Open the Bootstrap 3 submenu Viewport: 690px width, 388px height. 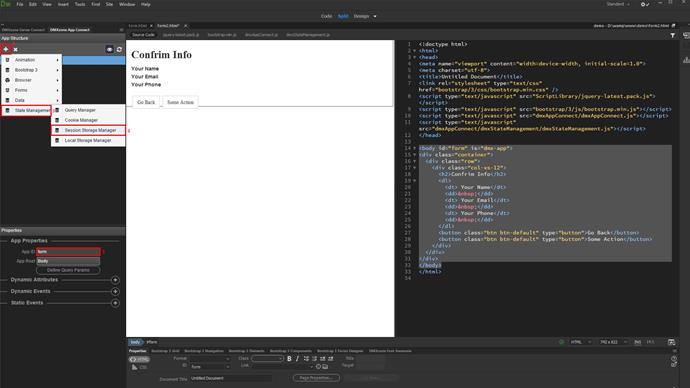point(32,70)
